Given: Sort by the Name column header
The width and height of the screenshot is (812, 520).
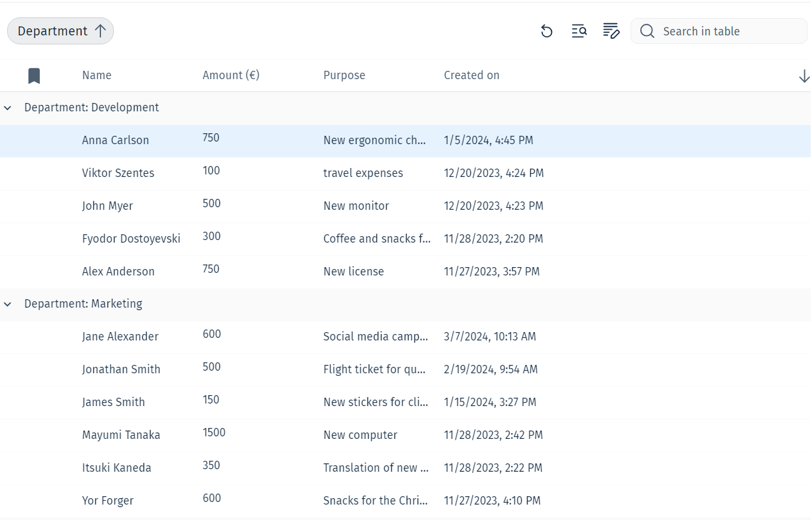Looking at the screenshot, I should pos(97,75).
